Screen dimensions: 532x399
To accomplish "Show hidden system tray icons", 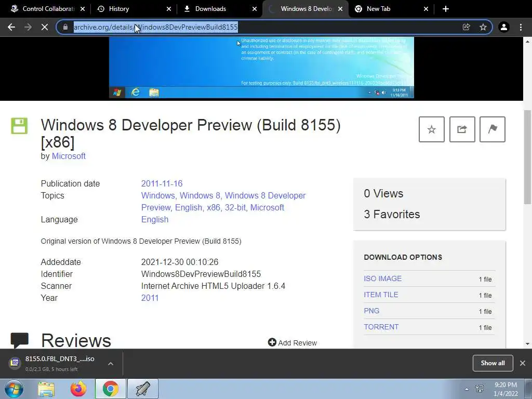I will tap(467, 389).
